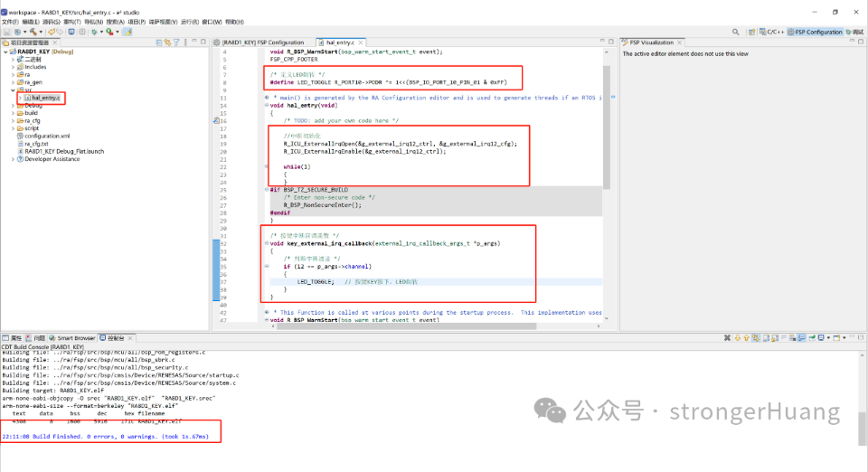Clear the console with the X icon
Viewport: 868px width, 472px height.
727,337
